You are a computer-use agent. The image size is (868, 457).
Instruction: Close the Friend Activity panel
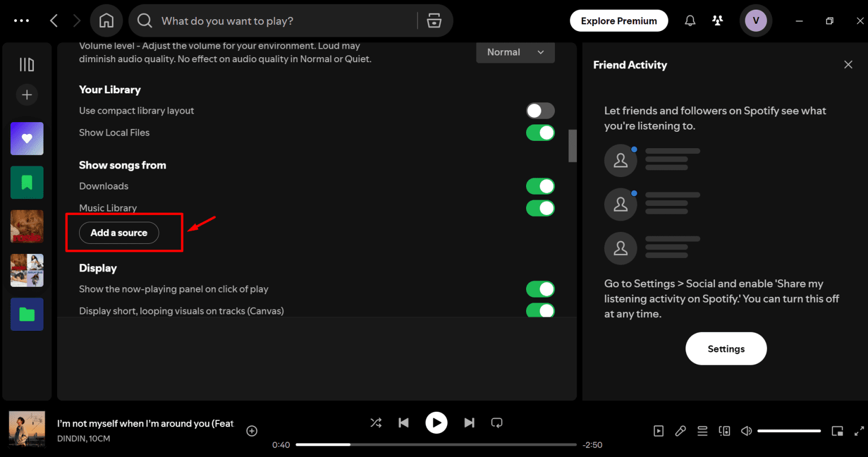[848, 64]
